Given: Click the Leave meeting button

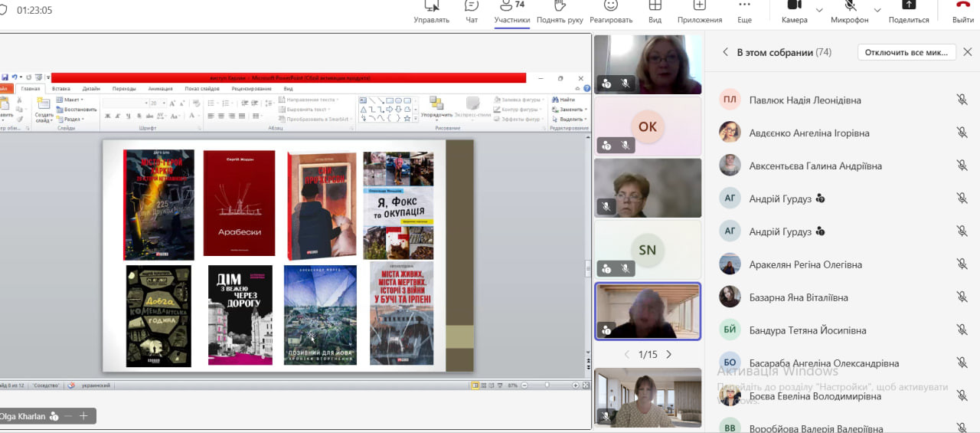Looking at the screenshot, I should pos(962,11).
